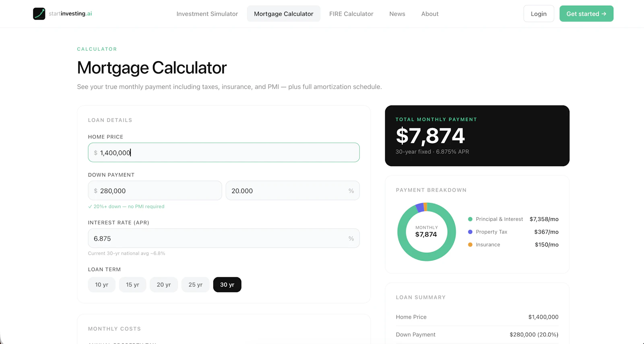Viewport: 644px width, 344px height.
Task: Click the green Principal & Interest legend dot
Action: (470, 219)
